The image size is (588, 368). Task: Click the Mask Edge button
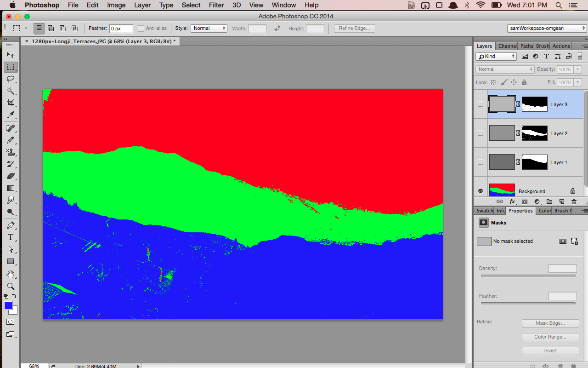coord(550,323)
